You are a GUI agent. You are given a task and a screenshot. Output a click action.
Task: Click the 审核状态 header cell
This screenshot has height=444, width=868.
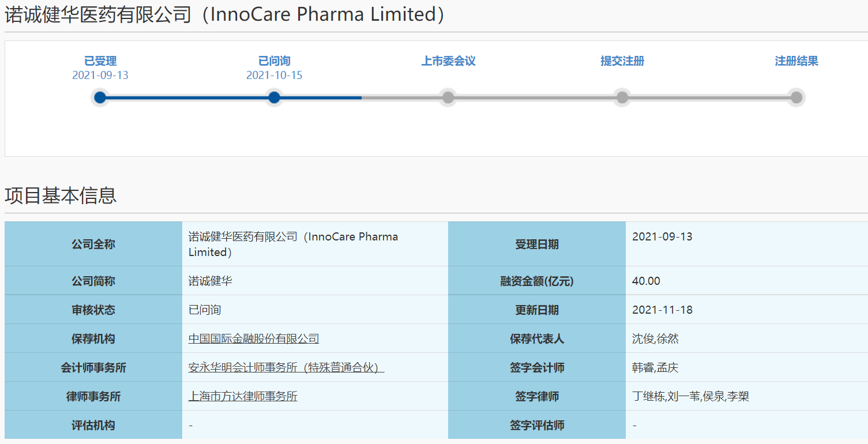pyautogui.click(x=93, y=310)
